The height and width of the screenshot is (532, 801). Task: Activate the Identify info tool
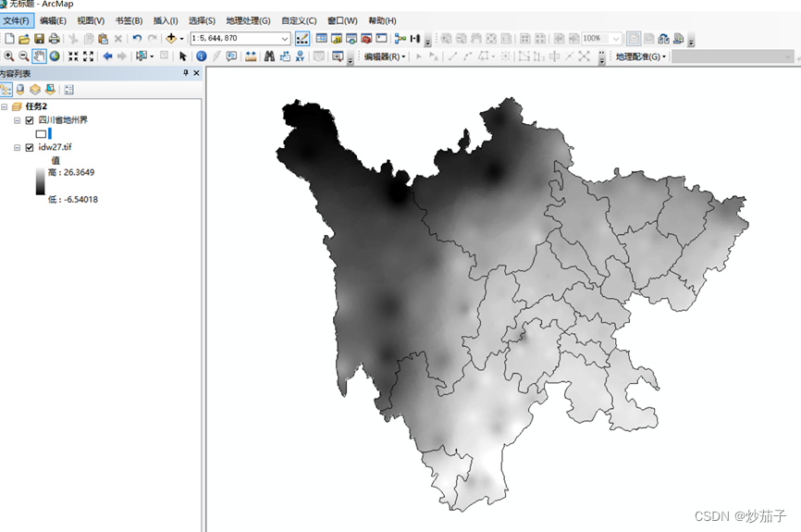[x=202, y=56]
